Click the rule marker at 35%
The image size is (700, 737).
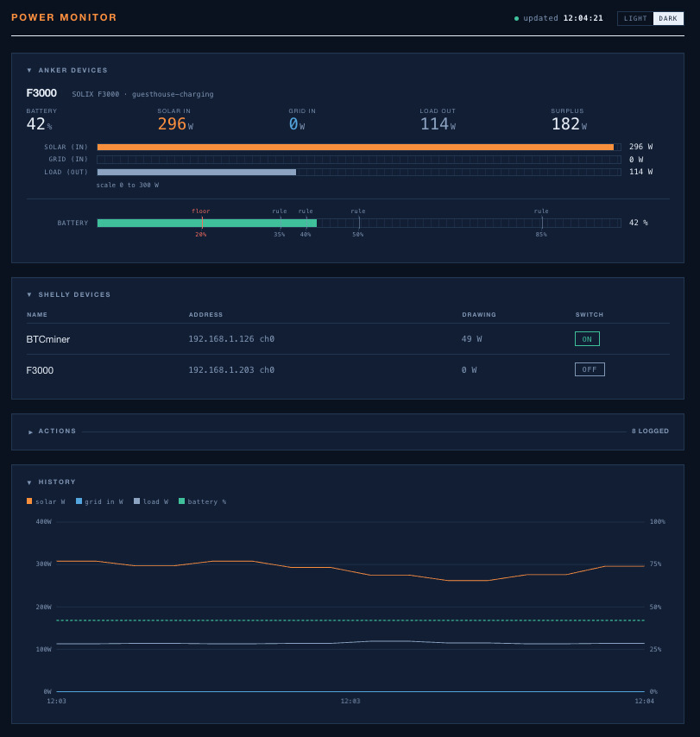click(x=281, y=223)
